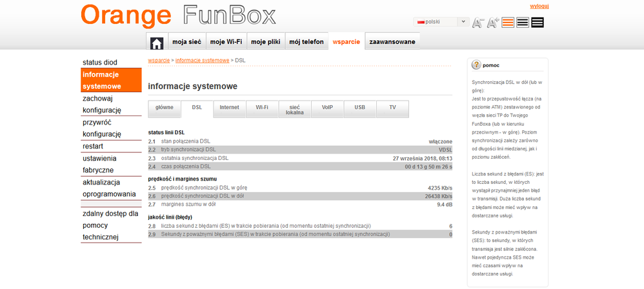Image resolution: width=644 pixels, height=289 pixels.
Task: Decrease font size with A- icon
Action: pyautogui.click(x=478, y=23)
